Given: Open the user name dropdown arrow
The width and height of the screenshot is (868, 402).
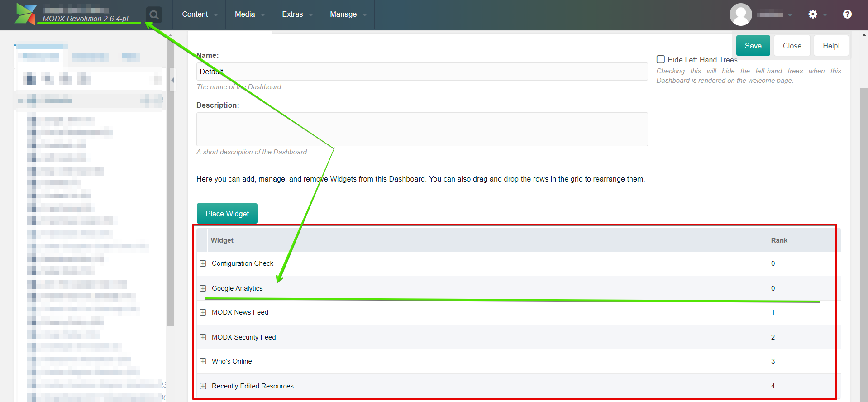Looking at the screenshot, I should (x=790, y=15).
